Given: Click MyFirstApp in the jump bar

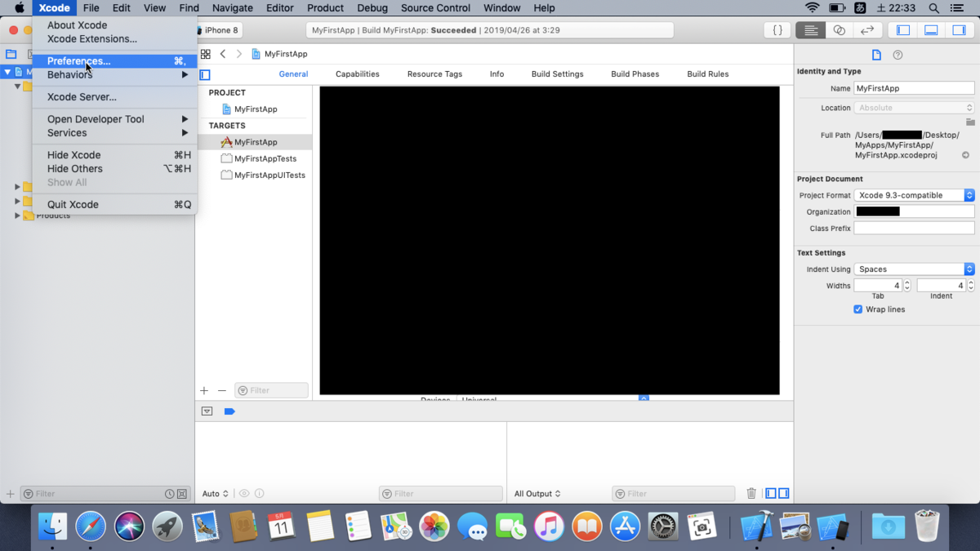Looking at the screenshot, I should click(x=279, y=54).
